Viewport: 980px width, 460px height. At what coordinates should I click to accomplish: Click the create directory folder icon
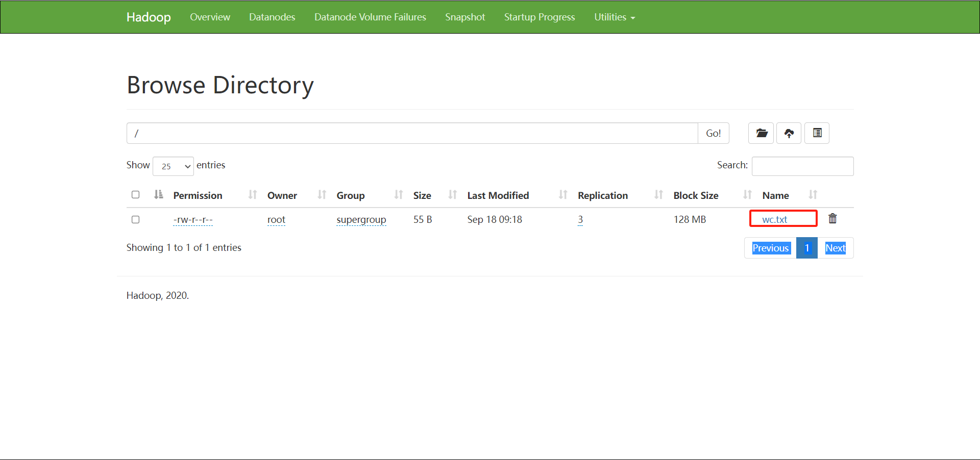(x=761, y=133)
